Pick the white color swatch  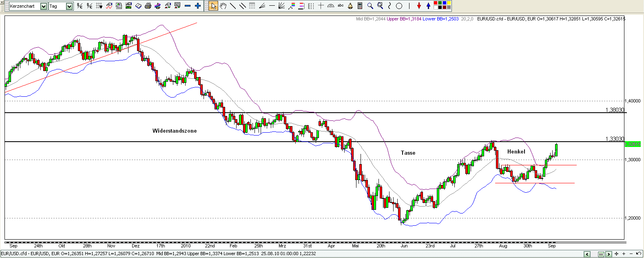coord(436,7)
